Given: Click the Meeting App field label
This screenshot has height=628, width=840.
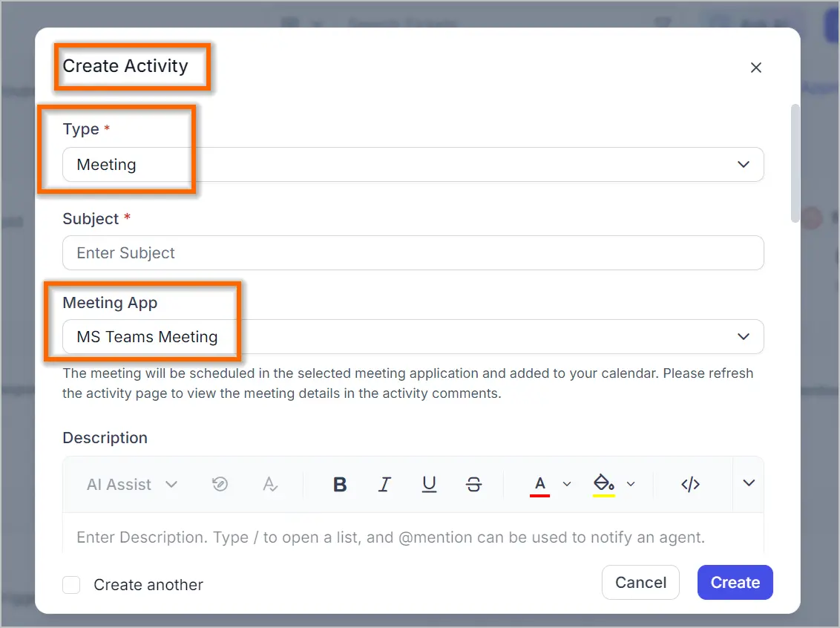Looking at the screenshot, I should pos(110,303).
